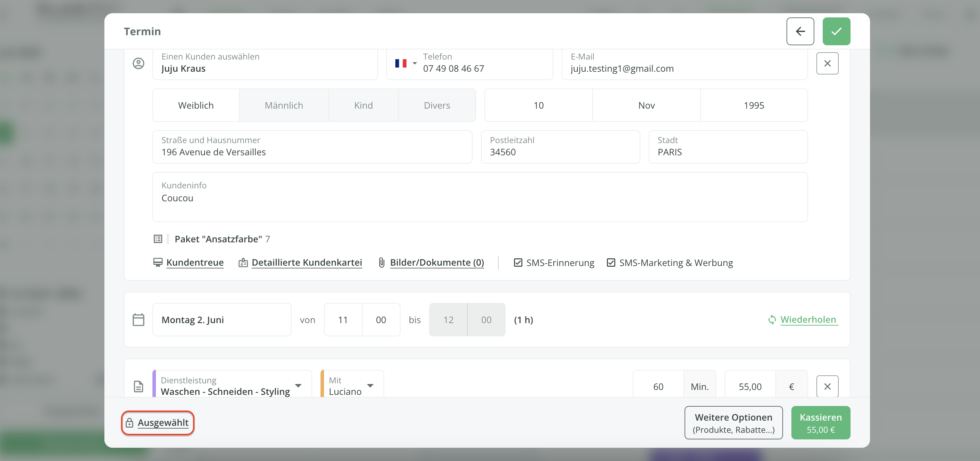Select Männlich gender option

pyautogui.click(x=284, y=106)
